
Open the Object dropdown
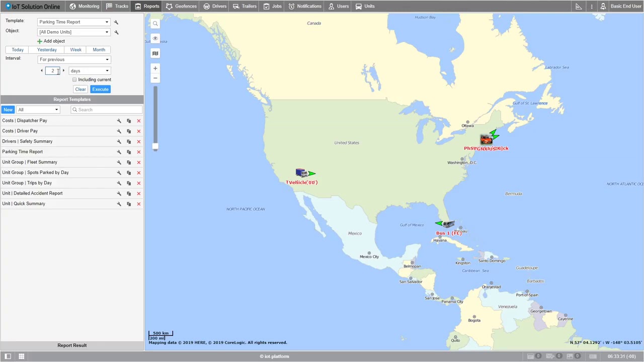[x=74, y=32]
